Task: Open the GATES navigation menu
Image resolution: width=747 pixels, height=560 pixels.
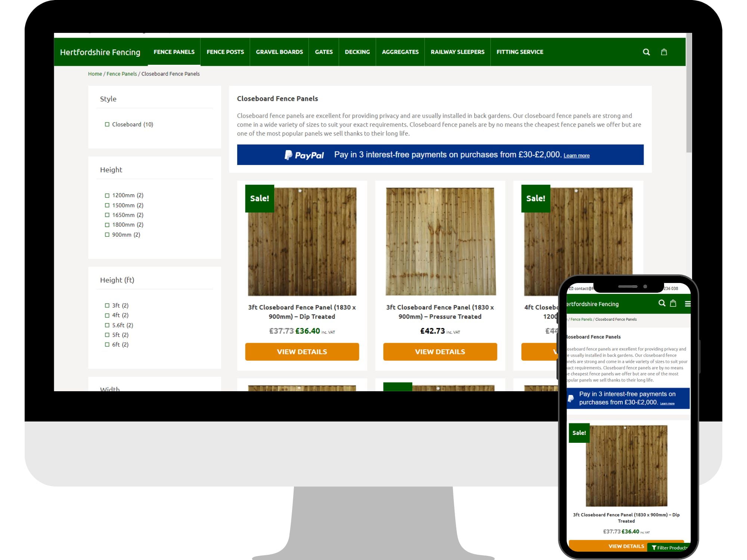Action: [x=323, y=52]
